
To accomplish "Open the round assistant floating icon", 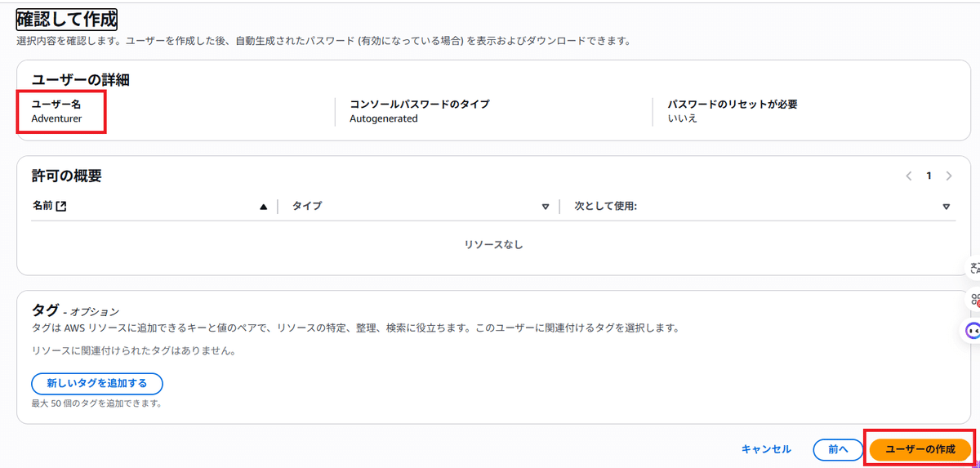I will click(973, 330).
